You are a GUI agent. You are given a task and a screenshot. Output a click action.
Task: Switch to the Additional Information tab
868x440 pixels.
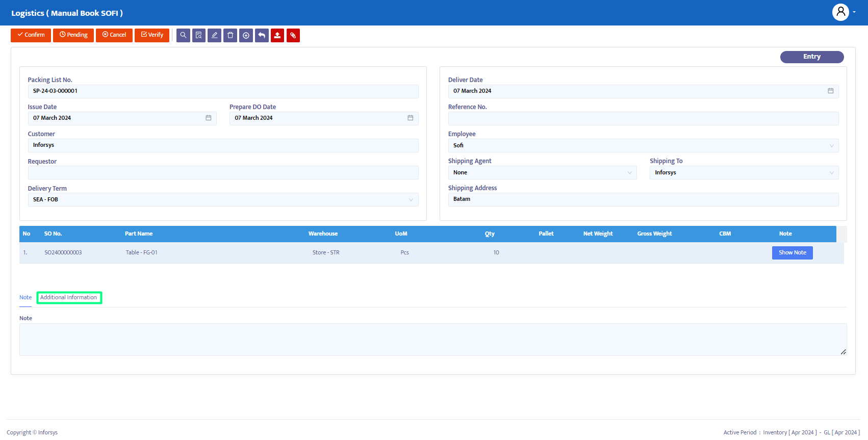coord(68,298)
